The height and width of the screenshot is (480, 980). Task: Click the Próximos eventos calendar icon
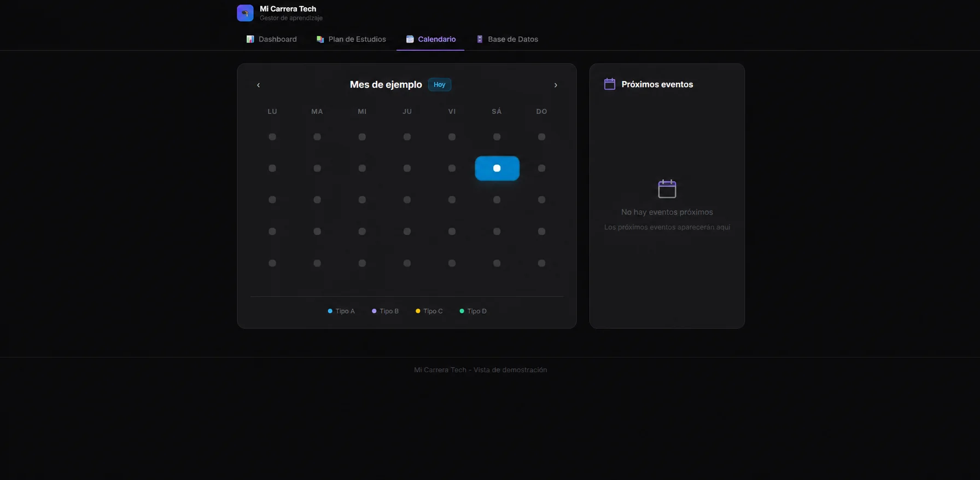[610, 84]
